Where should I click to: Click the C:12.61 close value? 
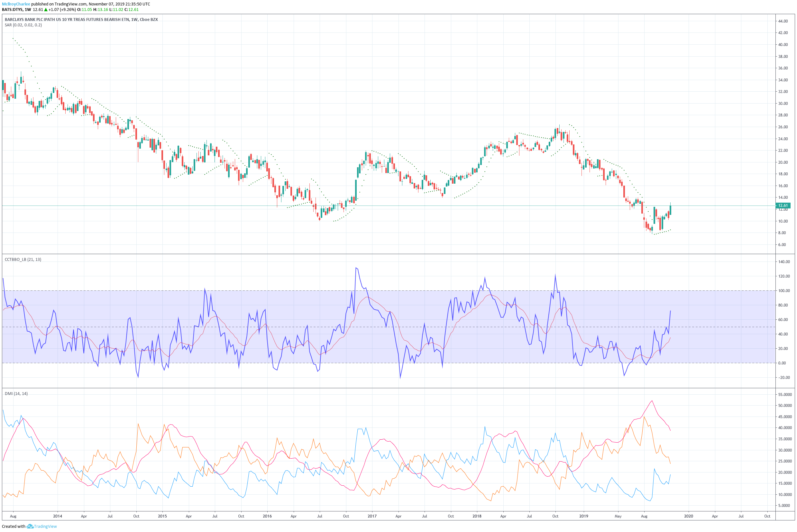(132, 10)
